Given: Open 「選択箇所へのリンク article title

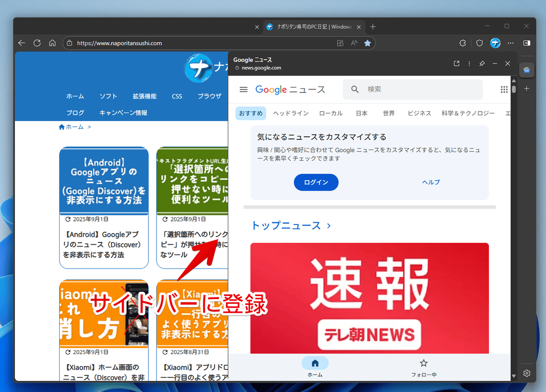Looking at the screenshot, I should coord(194,245).
